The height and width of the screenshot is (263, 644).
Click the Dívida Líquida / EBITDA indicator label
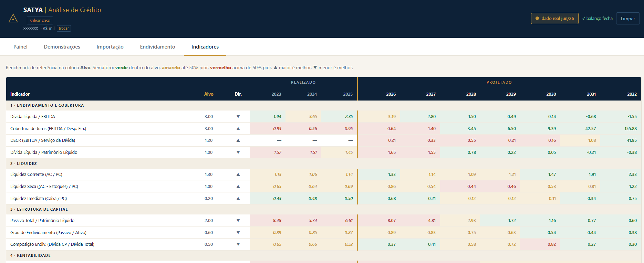(33, 117)
